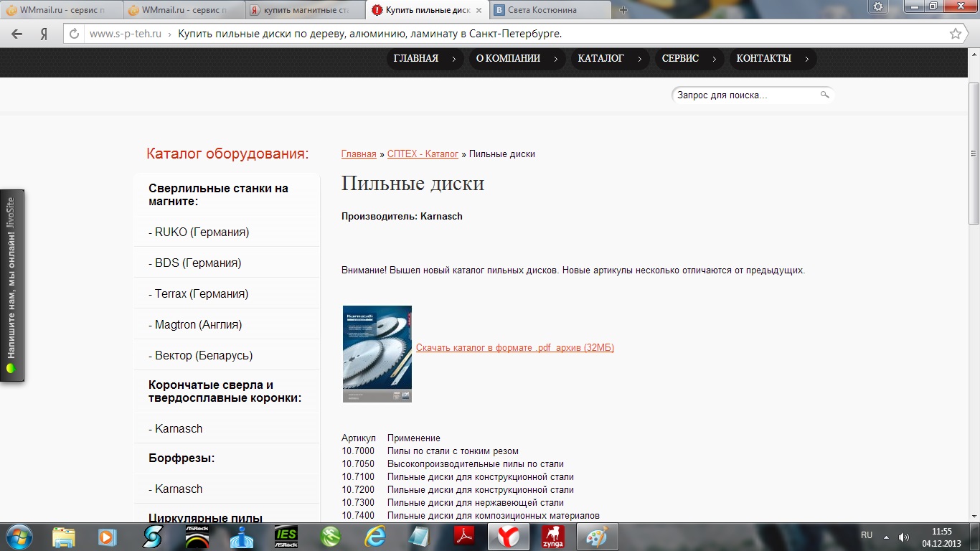Go back with the browser back arrow

[x=17, y=34]
